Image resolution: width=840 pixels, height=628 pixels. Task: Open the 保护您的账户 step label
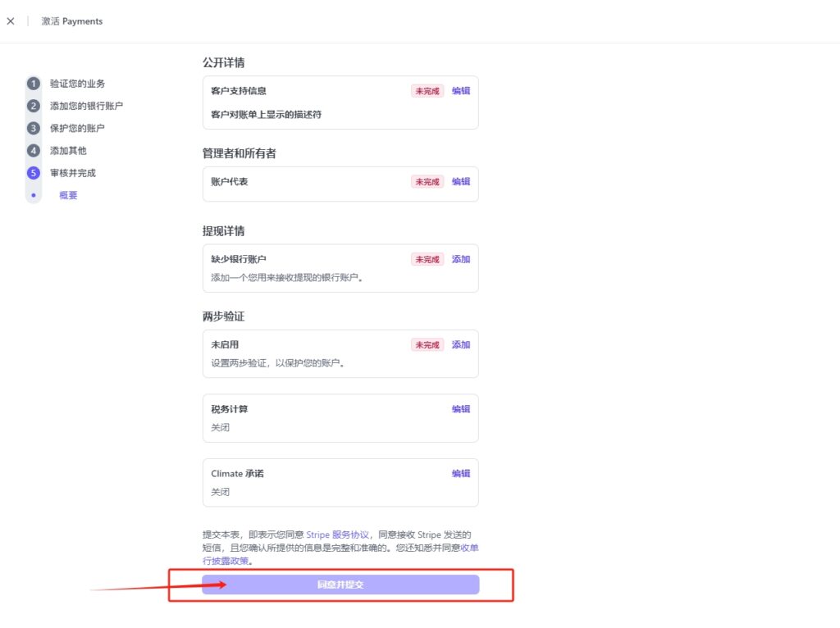[x=77, y=129]
